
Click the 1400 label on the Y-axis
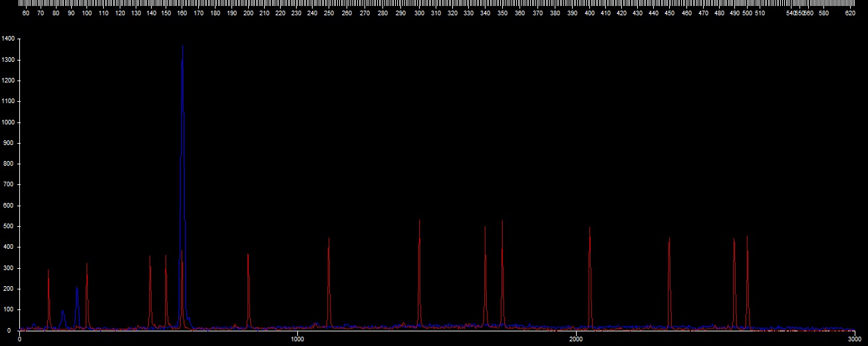(8, 39)
